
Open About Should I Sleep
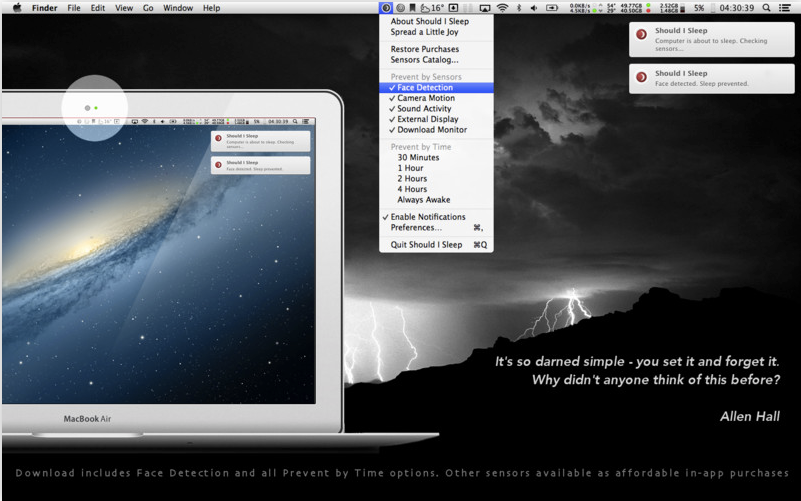(436, 21)
